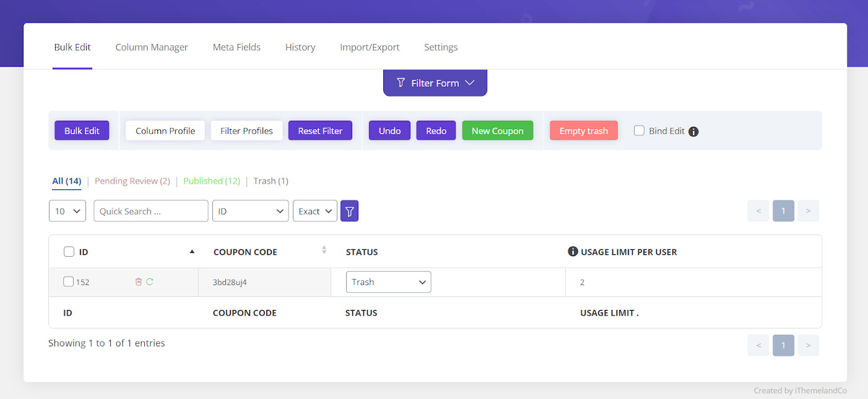Go to the Meta Fields tab
This screenshot has width=868, height=399.
(x=237, y=47)
